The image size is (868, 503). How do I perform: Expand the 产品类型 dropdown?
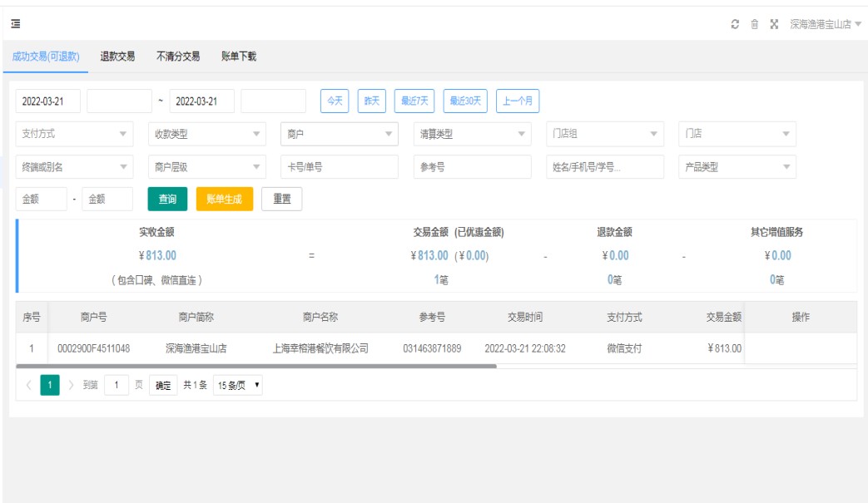[x=737, y=167]
